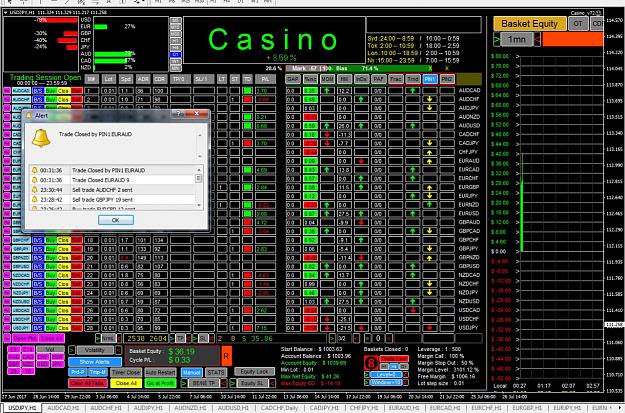Click Buy on the AUDCAD row
Screen dimensions: 625x413
pyautogui.click(x=51, y=90)
